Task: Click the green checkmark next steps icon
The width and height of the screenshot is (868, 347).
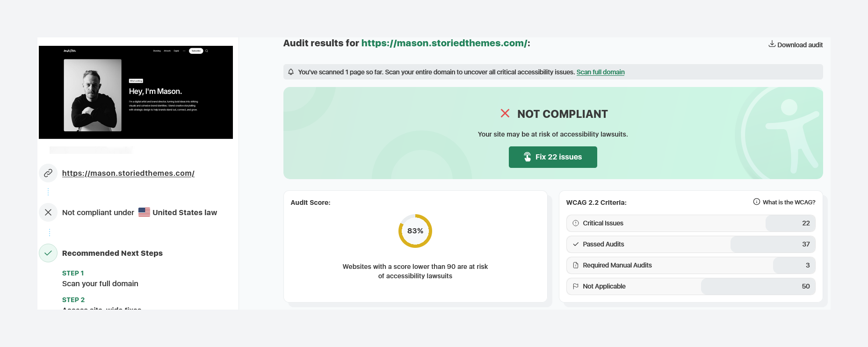Action: [x=48, y=253]
